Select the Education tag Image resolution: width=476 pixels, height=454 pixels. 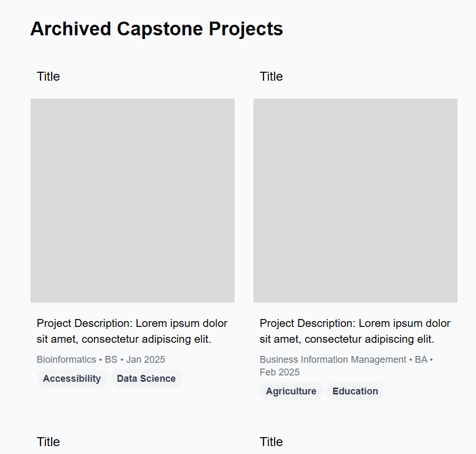coord(355,391)
